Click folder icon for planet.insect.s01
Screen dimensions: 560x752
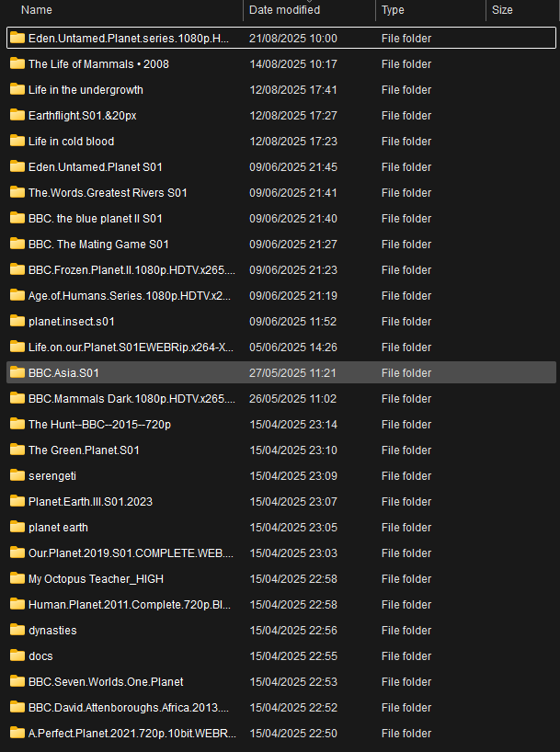(x=17, y=322)
